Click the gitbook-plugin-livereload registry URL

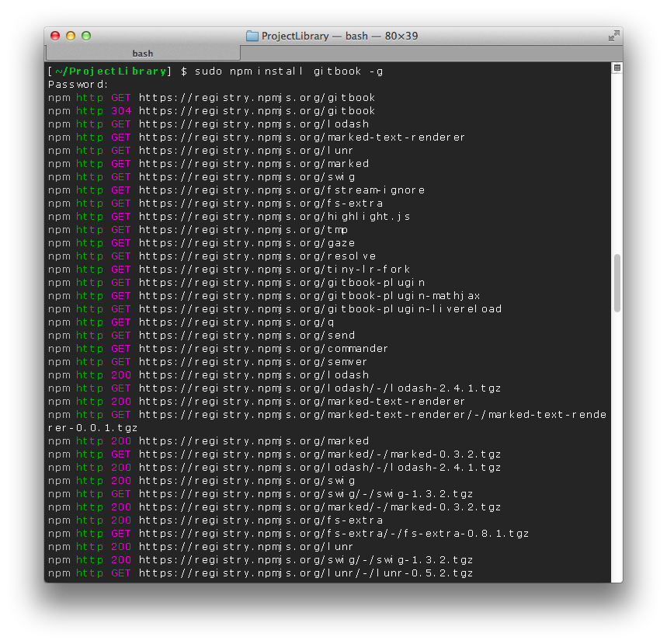click(320, 309)
